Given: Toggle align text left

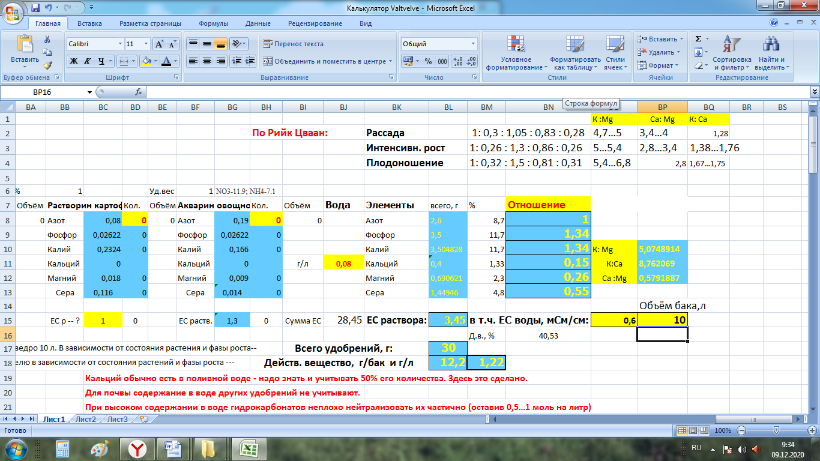Looking at the screenshot, I should pyautogui.click(x=193, y=61).
